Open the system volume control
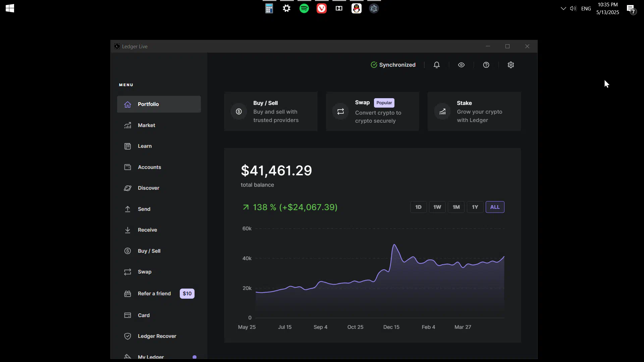The height and width of the screenshot is (362, 644). click(x=573, y=8)
